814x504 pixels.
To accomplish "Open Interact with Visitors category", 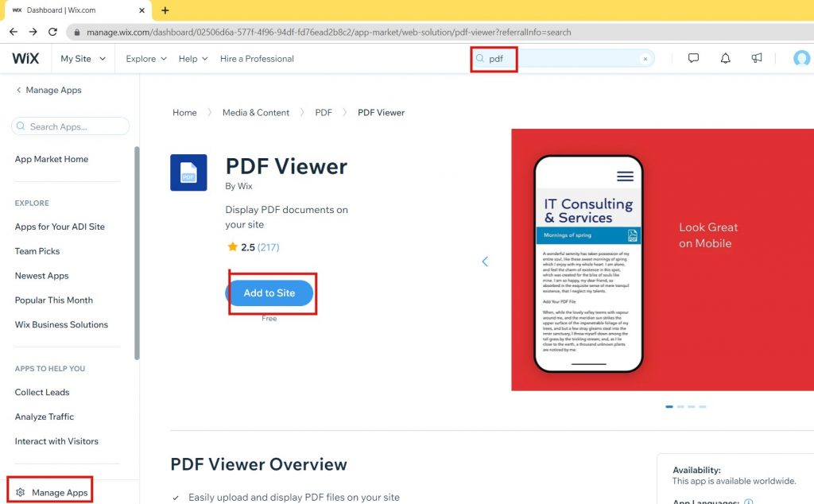I will coord(56,440).
